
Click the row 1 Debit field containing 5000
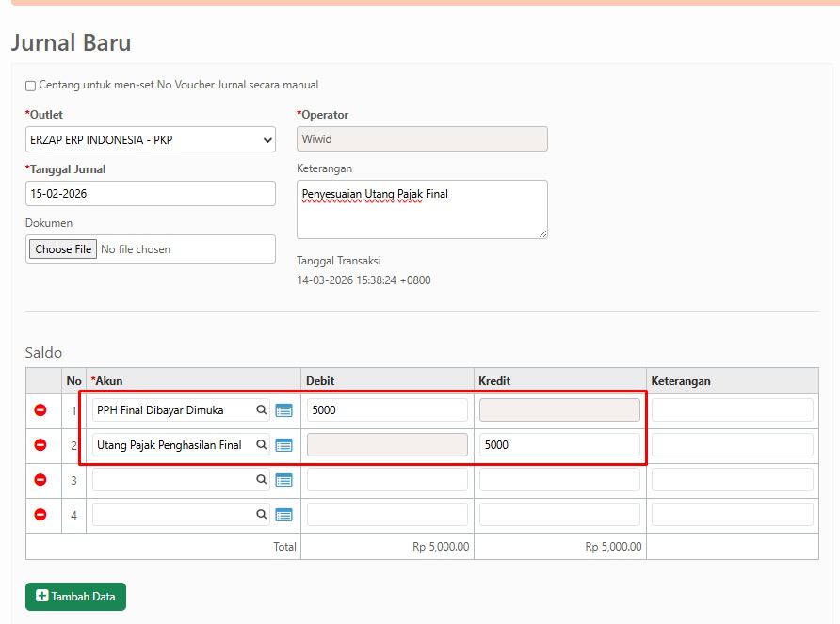[x=387, y=410]
